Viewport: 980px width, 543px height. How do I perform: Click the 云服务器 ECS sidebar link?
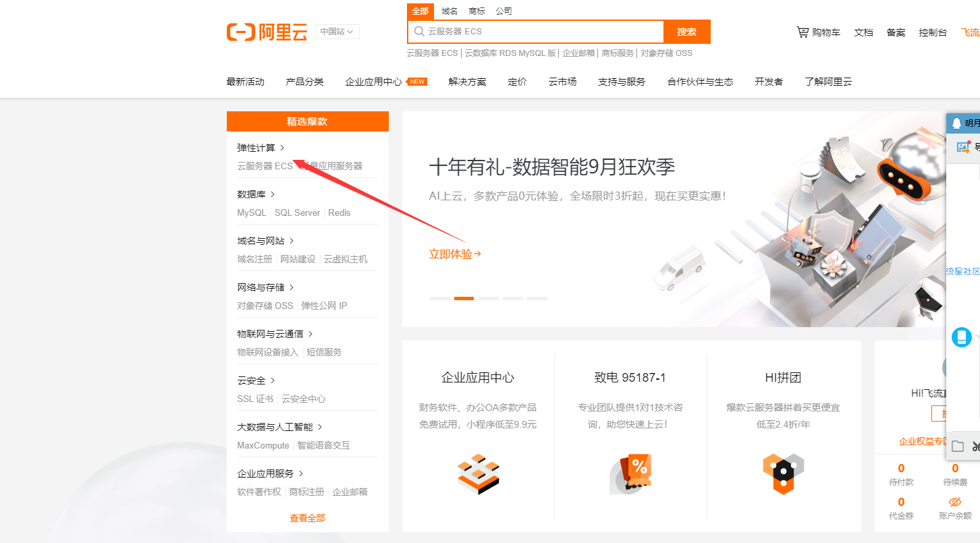[x=265, y=166]
